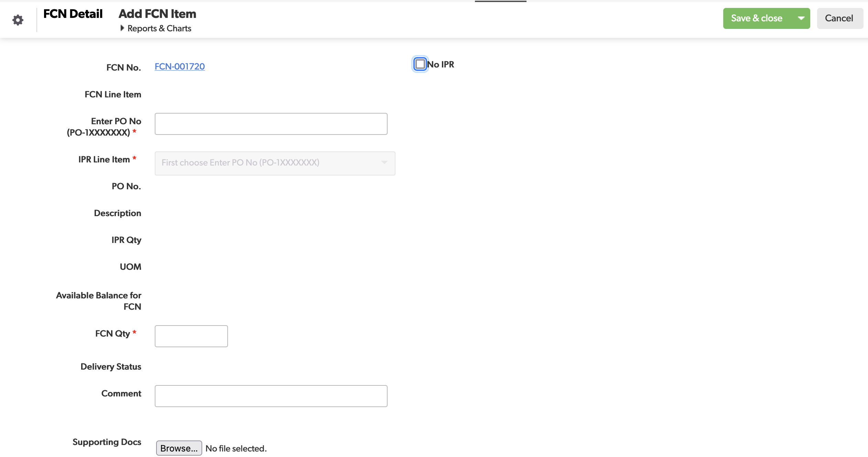Open the settings gear icon
868x457 pixels.
tap(18, 20)
